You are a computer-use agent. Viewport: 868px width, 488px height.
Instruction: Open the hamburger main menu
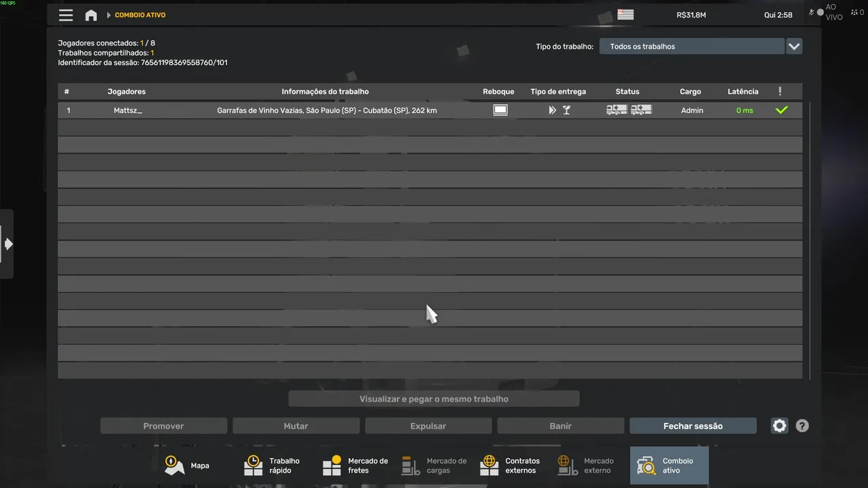pos(66,15)
